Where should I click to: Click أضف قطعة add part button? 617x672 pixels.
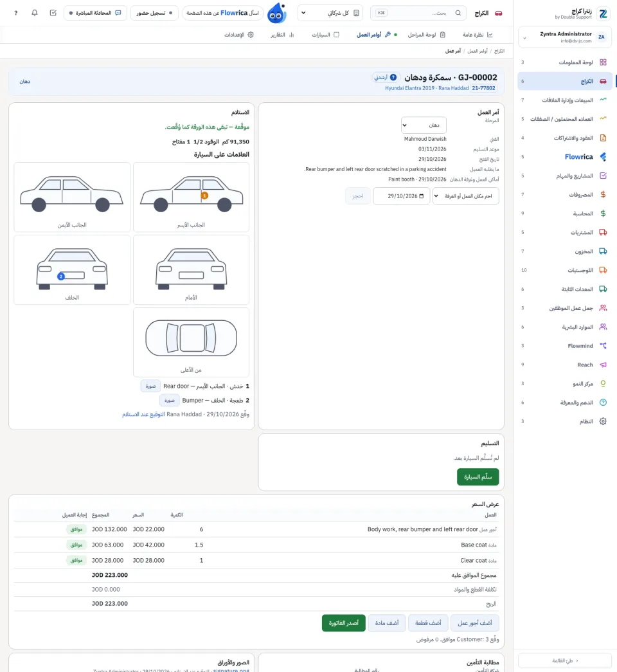click(428, 622)
